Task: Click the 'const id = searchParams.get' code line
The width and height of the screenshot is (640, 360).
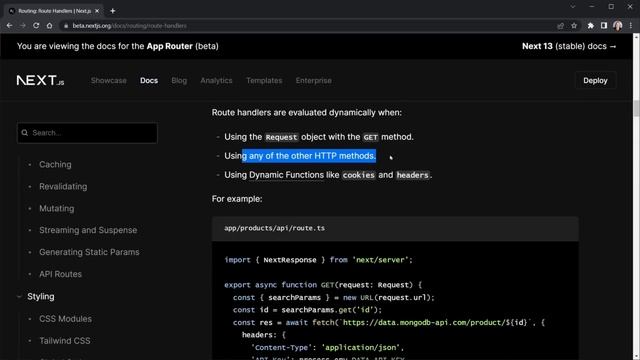Action: coord(307,310)
